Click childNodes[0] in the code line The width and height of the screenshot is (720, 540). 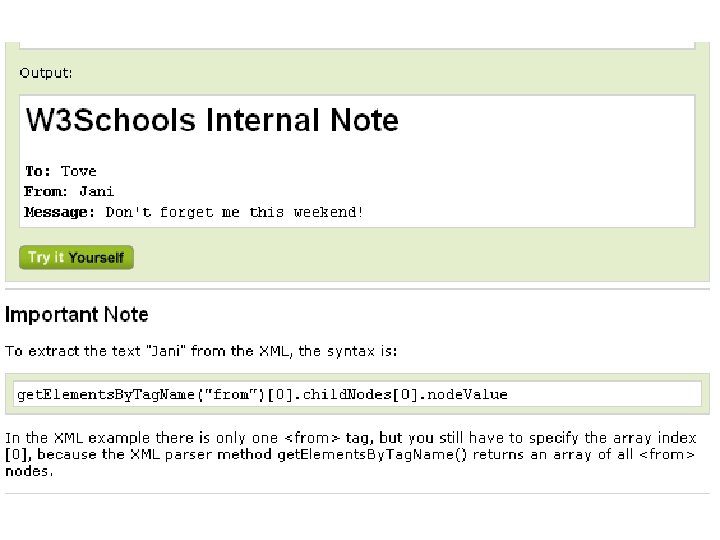[360, 394]
